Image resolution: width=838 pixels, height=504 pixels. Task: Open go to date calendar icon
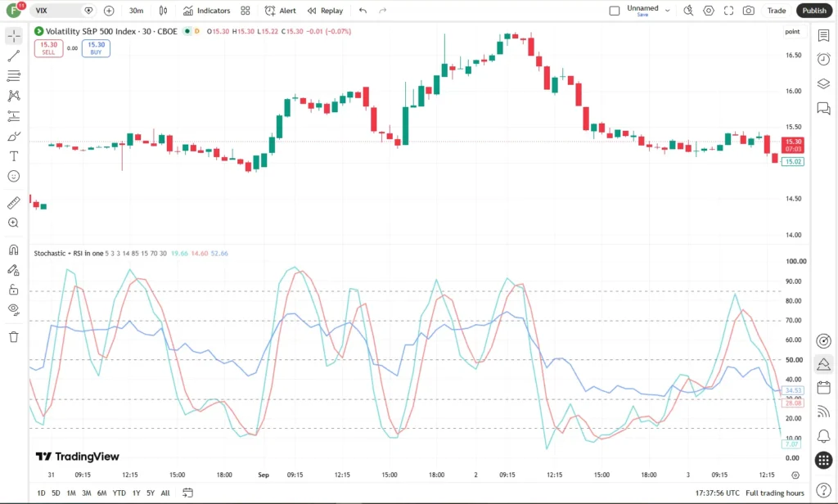point(187,493)
